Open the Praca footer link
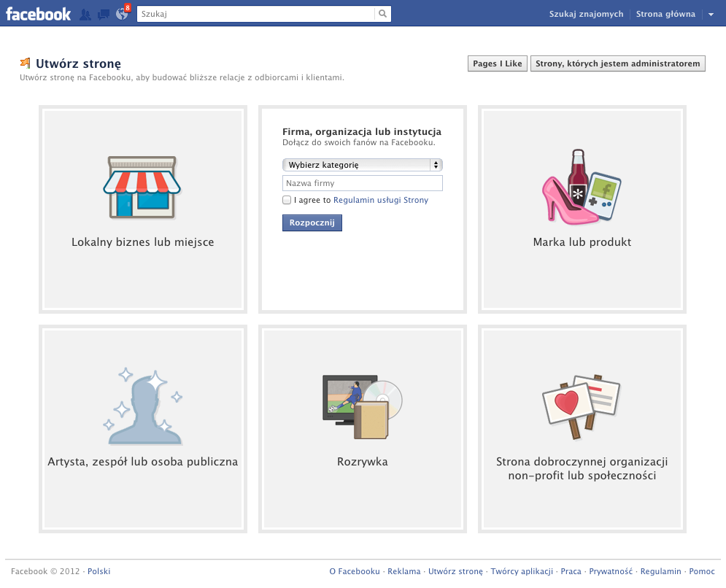Image resolution: width=726 pixels, height=588 pixels. 571,571
